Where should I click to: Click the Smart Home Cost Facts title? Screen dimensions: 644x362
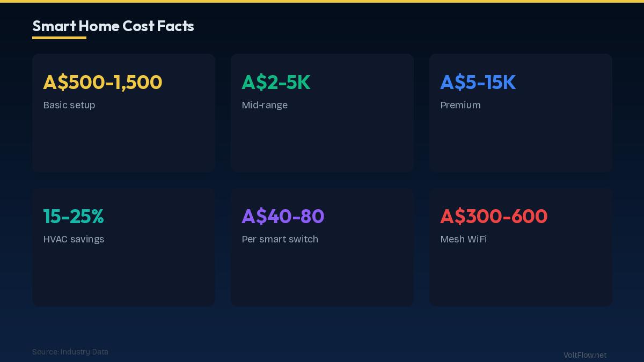coord(113,26)
